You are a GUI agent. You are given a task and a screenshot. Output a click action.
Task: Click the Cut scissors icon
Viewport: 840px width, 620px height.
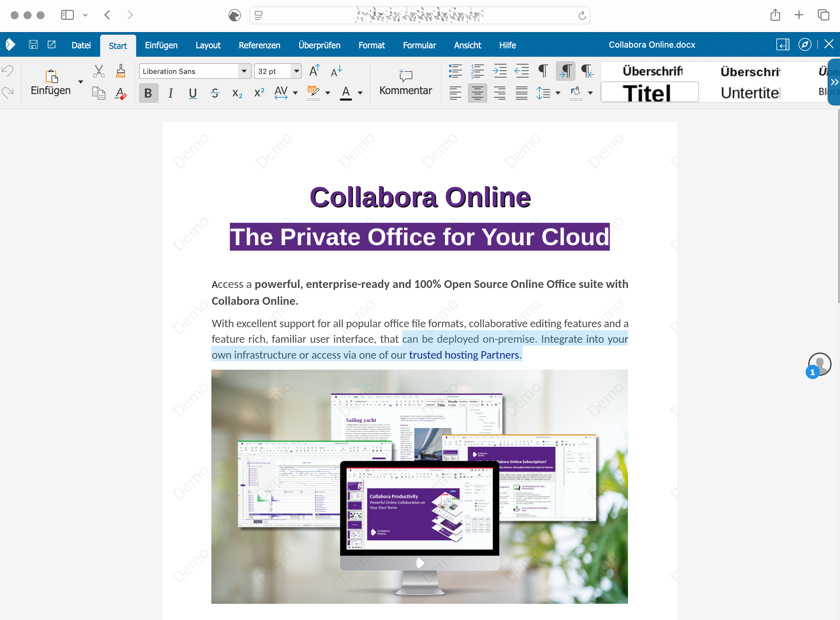point(98,71)
